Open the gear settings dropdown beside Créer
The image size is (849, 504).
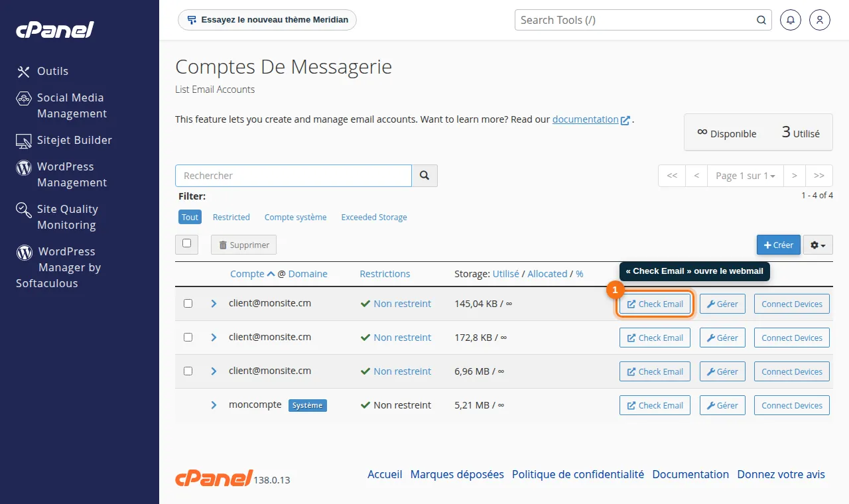[818, 245]
